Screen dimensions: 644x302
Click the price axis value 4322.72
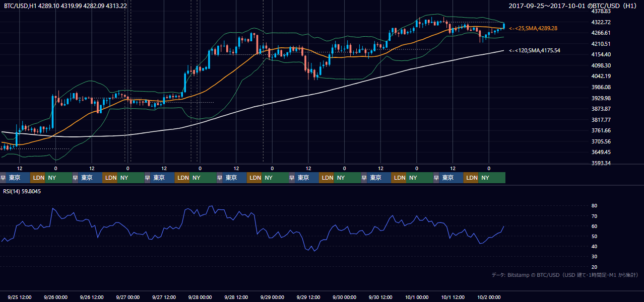(x=600, y=22)
